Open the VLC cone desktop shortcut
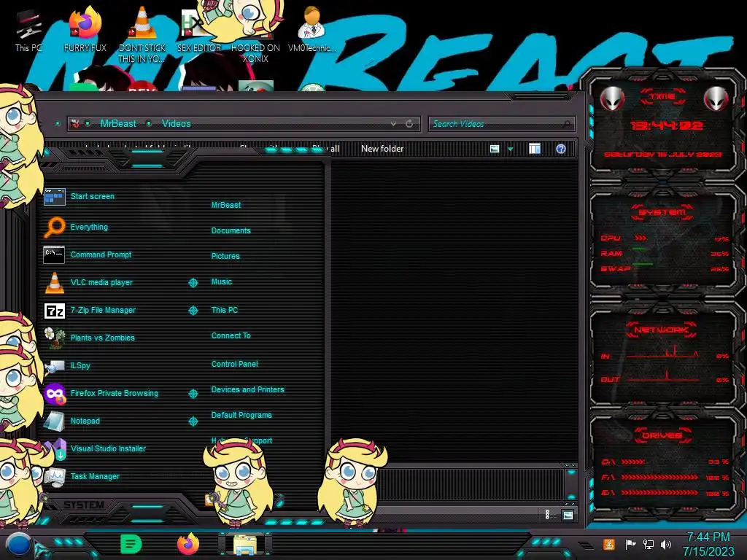 pos(142,34)
